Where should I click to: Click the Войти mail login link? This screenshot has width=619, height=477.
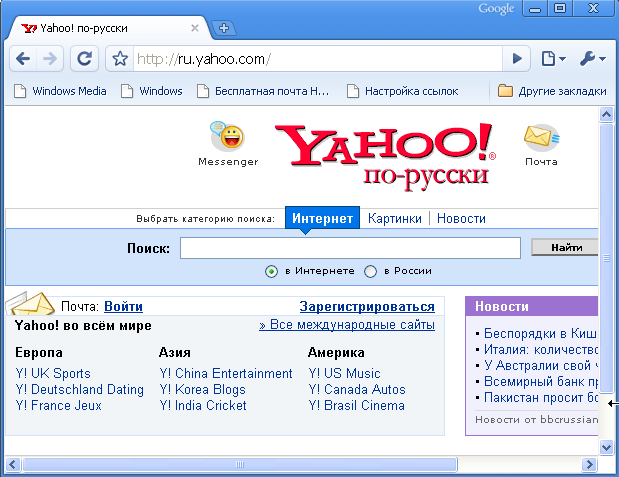click(123, 306)
